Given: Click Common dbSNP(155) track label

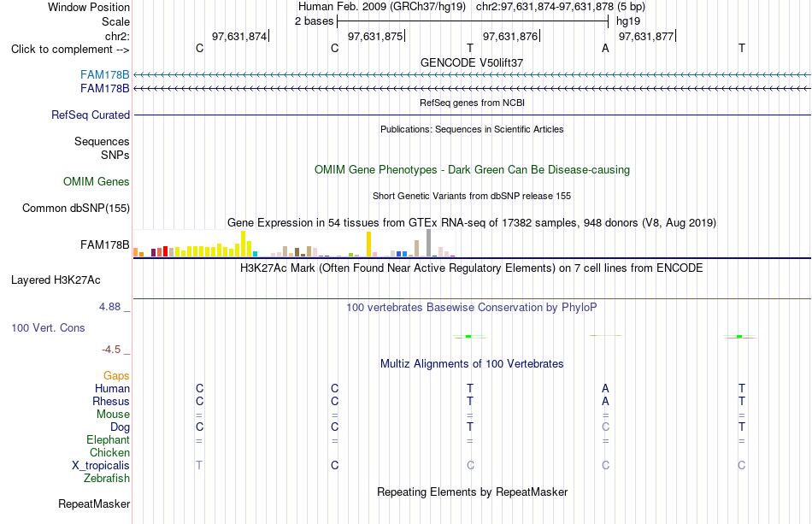Looking at the screenshot, I should click(x=76, y=209).
